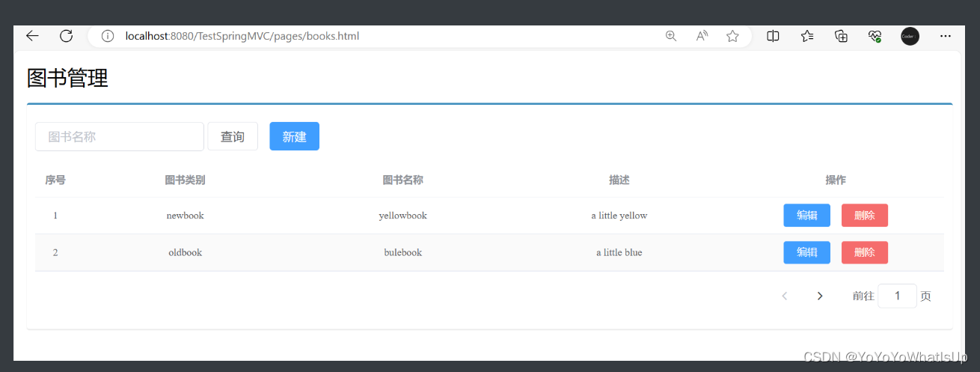Select the yellowbook name cell
Image resolution: width=980 pixels, height=372 pixels.
click(x=402, y=216)
